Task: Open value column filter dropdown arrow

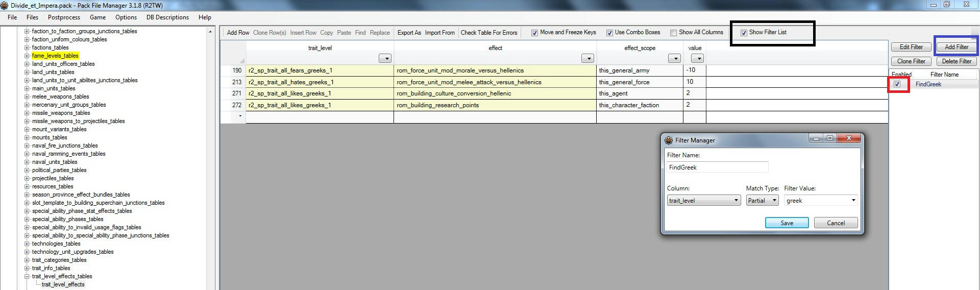Action: tap(697, 59)
